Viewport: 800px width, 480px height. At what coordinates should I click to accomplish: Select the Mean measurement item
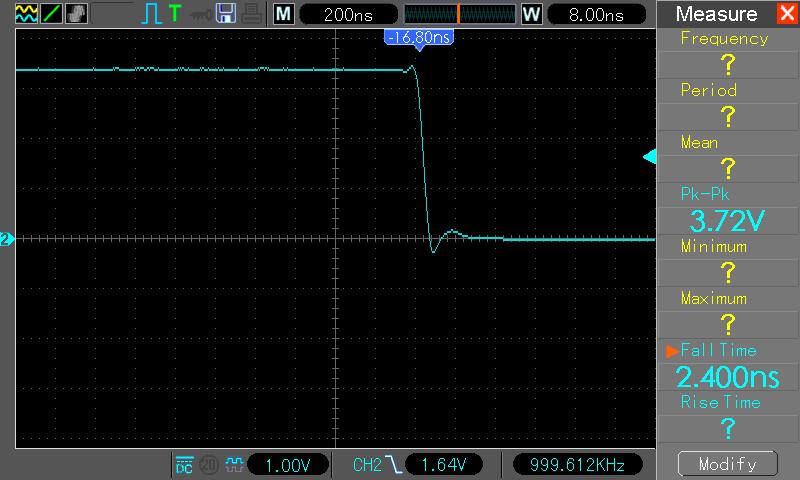[x=699, y=142]
